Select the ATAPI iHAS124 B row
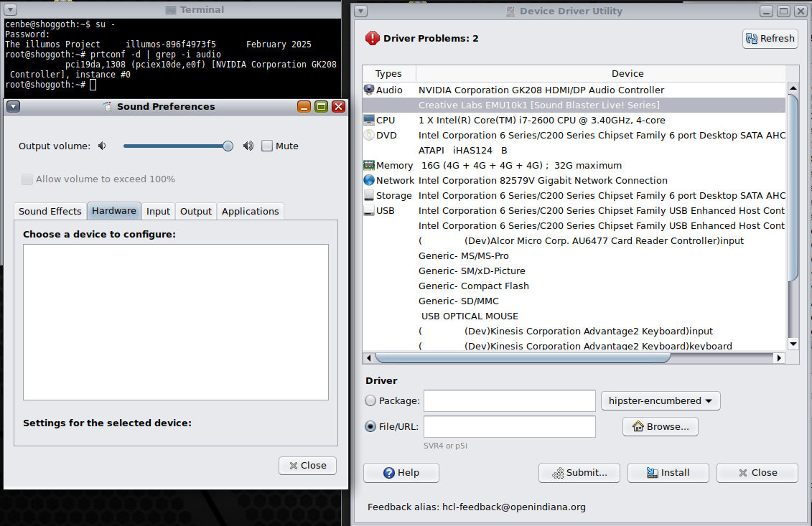The height and width of the screenshot is (526, 812). click(x=574, y=150)
